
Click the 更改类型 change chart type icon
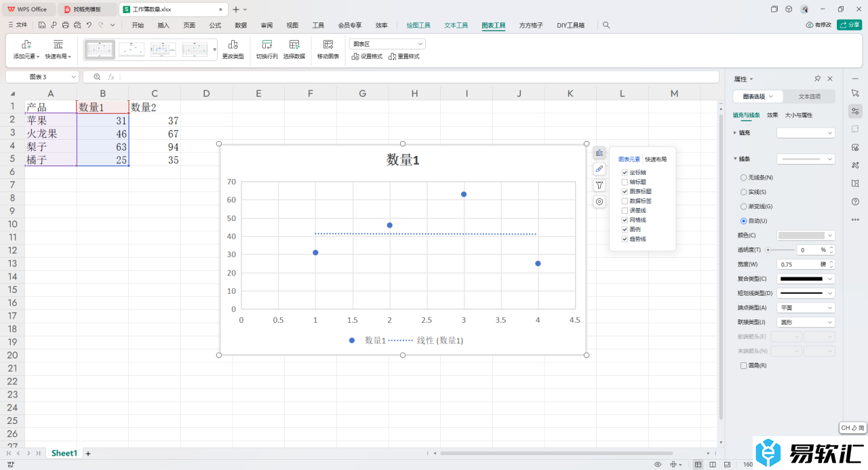click(233, 44)
